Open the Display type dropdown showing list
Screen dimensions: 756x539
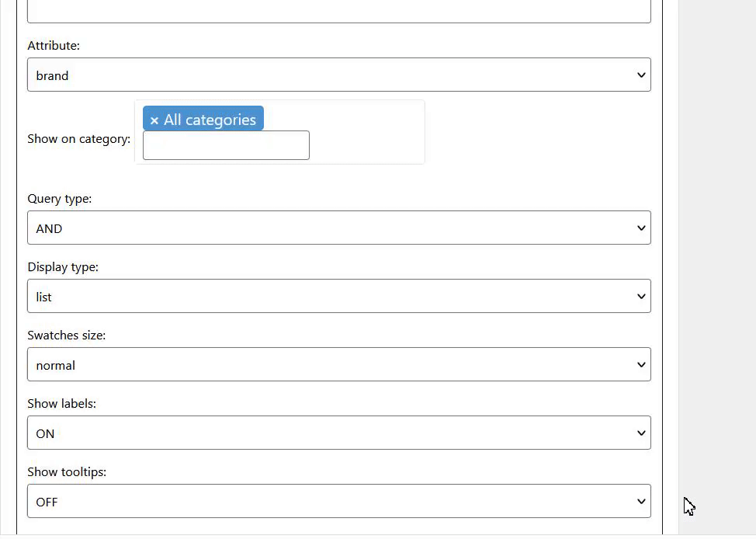338,297
